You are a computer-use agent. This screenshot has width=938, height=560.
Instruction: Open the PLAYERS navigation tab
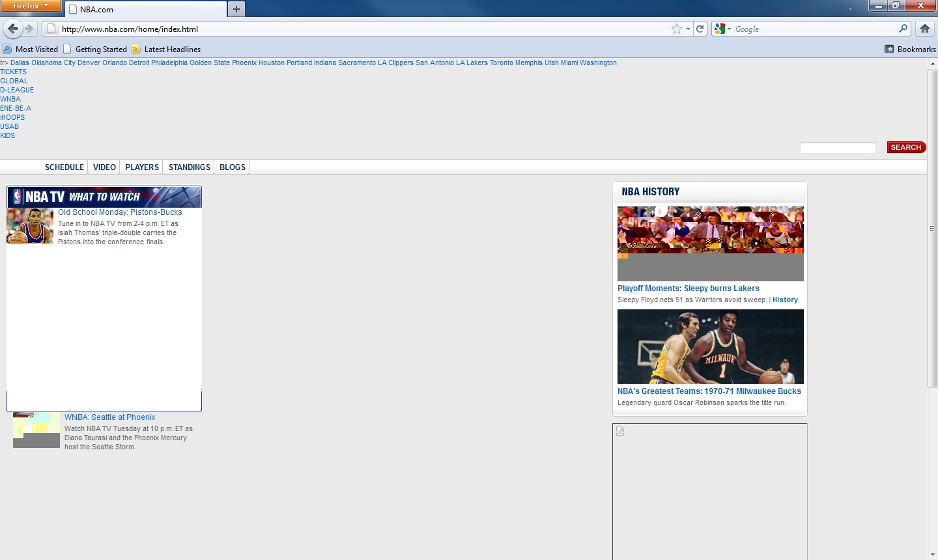[142, 167]
